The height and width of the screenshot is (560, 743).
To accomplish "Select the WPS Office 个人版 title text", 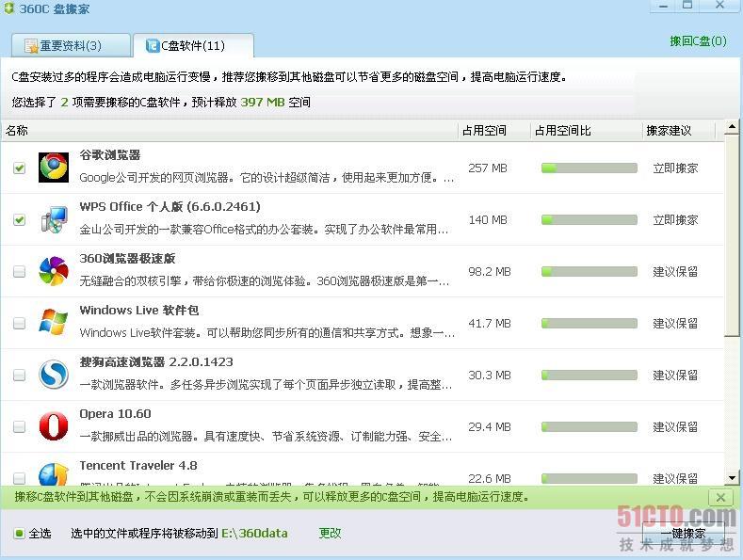I will tap(170, 206).
